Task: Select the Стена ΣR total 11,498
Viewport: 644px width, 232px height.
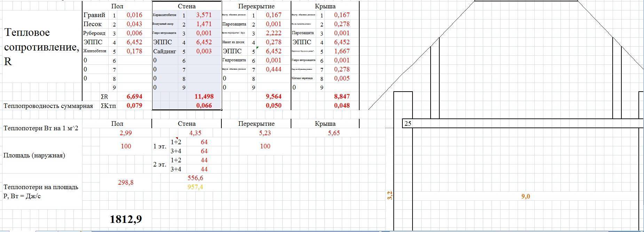Action: tap(204, 96)
